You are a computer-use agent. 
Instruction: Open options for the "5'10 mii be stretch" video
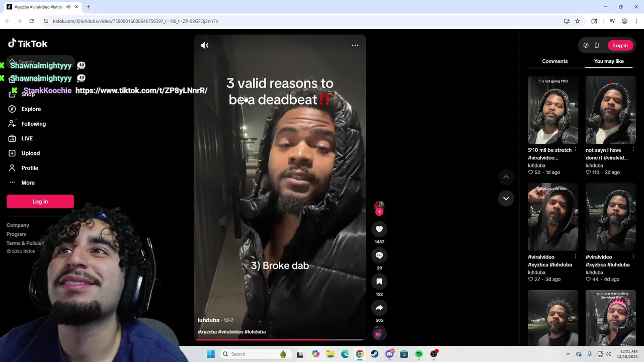click(576, 150)
